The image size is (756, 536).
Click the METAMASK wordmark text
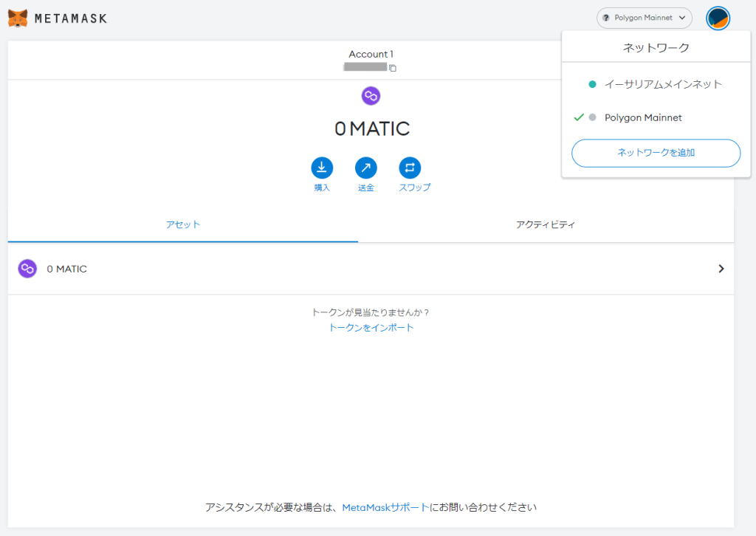click(71, 18)
